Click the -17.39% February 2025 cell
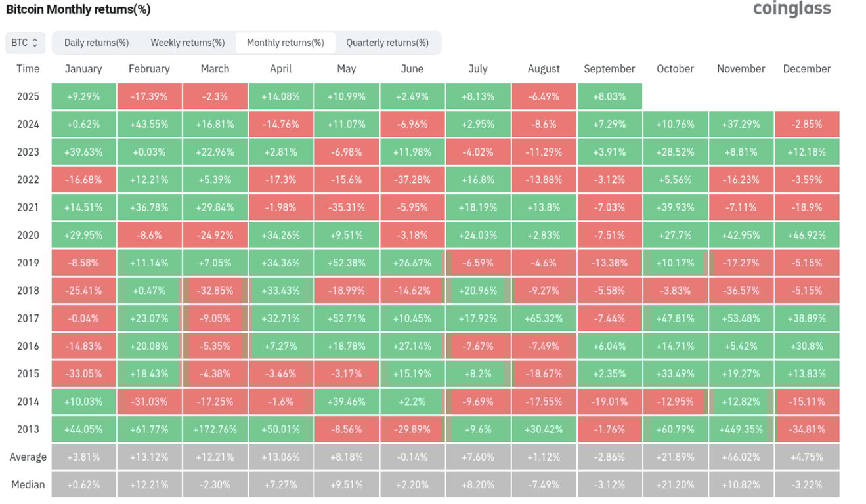 point(149,96)
